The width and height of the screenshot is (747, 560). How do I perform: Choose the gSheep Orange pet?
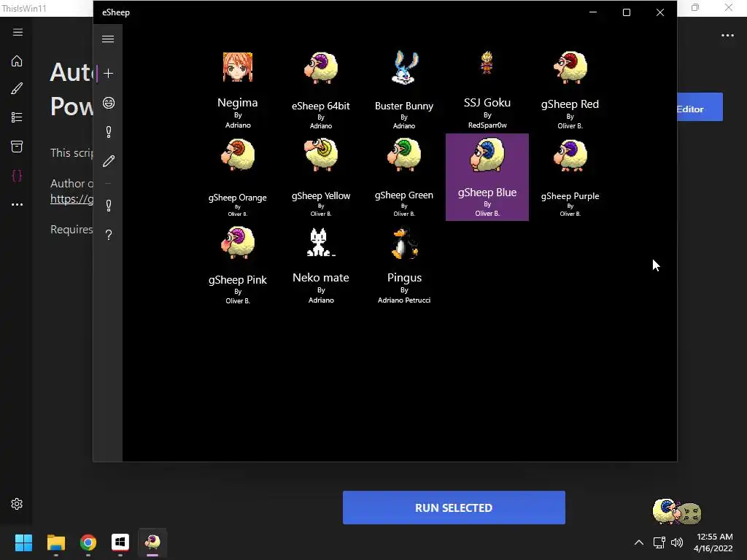[238, 177]
